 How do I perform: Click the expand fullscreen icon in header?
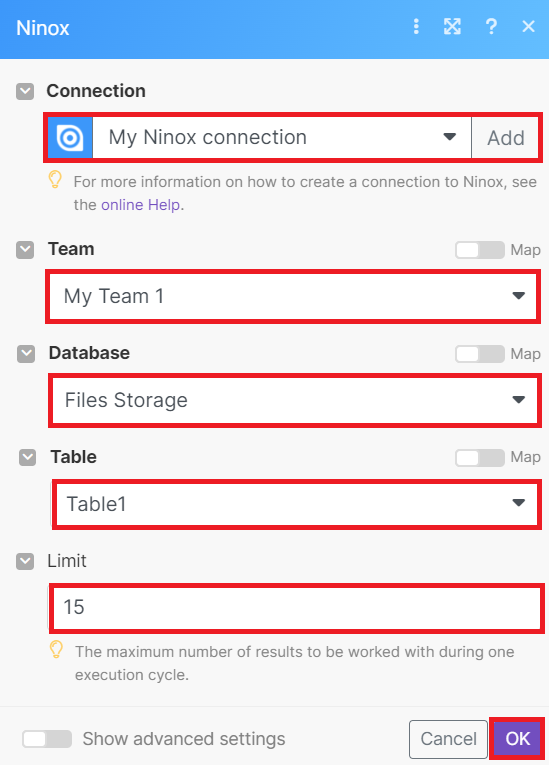(452, 26)
